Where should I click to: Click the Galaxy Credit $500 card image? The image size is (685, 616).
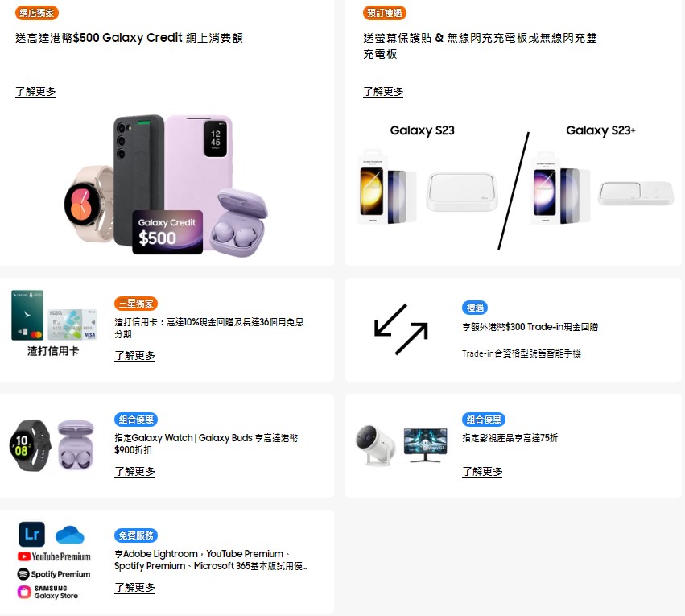pyautogui.click(x=167, y=232)
